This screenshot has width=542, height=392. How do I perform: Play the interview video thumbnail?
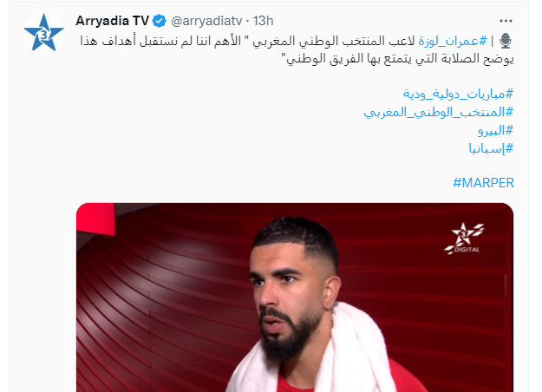point(295,297)
